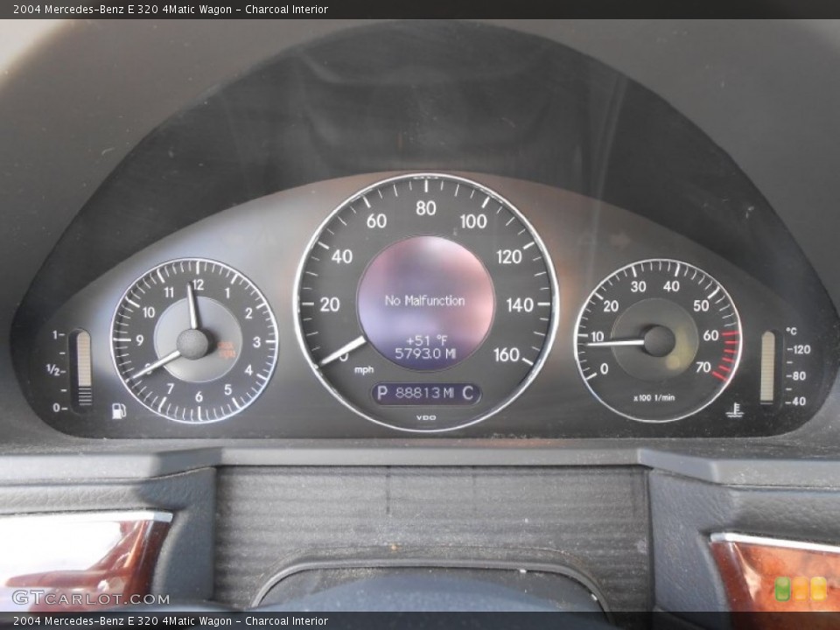
Task: Click the coolant temperature bar gauge
Action: 767,367
